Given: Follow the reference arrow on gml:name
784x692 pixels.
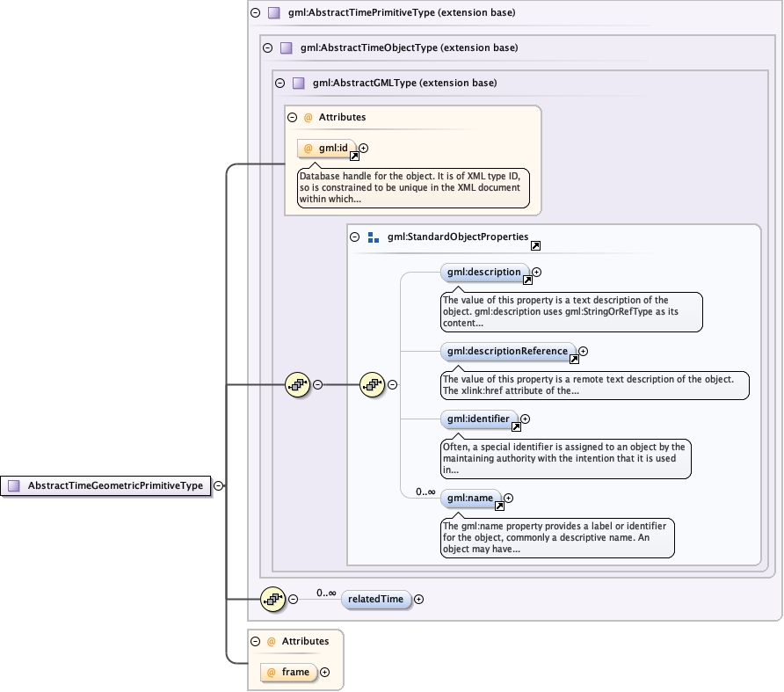Looking at the screenshot, I should click(x=499, y=506).
